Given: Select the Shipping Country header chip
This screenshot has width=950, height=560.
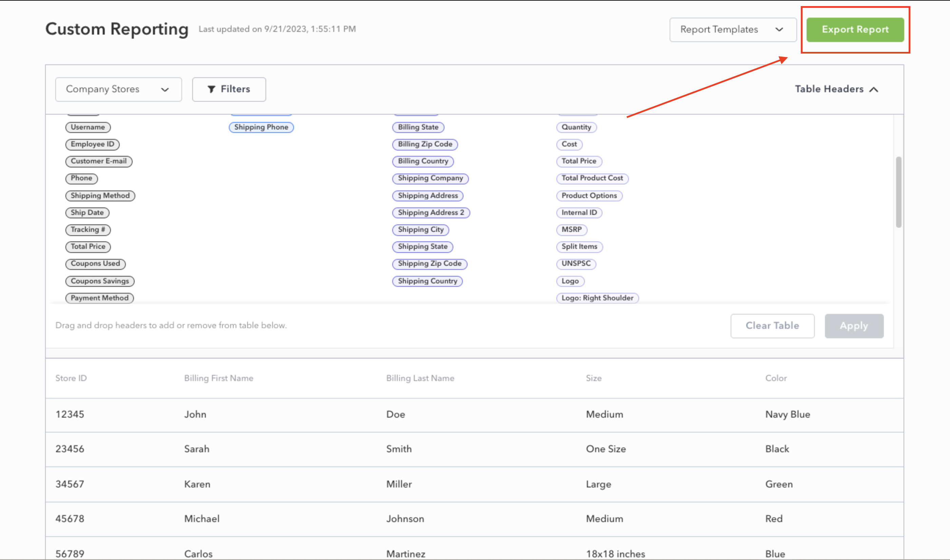Looking at the screenshot, I should (x=428, y=281).
